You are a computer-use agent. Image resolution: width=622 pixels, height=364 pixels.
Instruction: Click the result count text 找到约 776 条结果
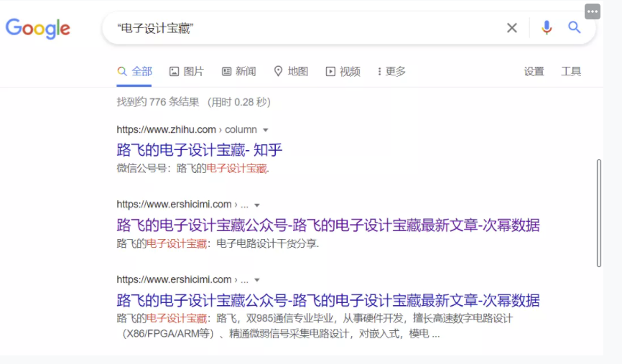(x=158, y=102)
